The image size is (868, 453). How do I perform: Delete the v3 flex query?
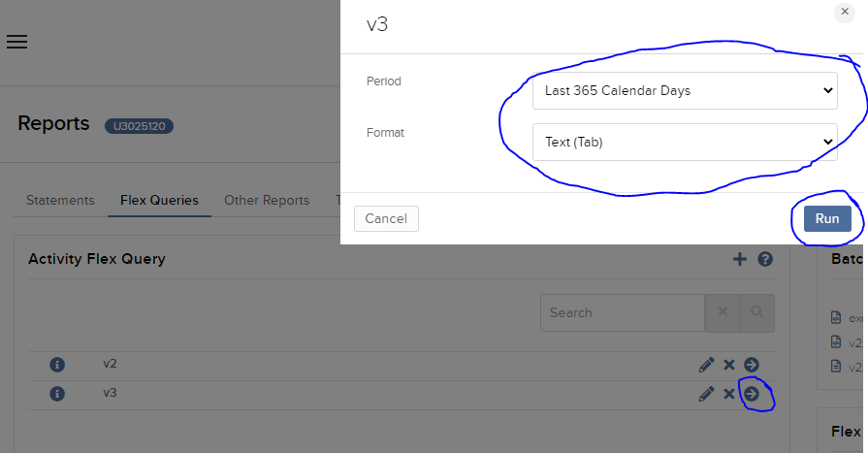729,394
